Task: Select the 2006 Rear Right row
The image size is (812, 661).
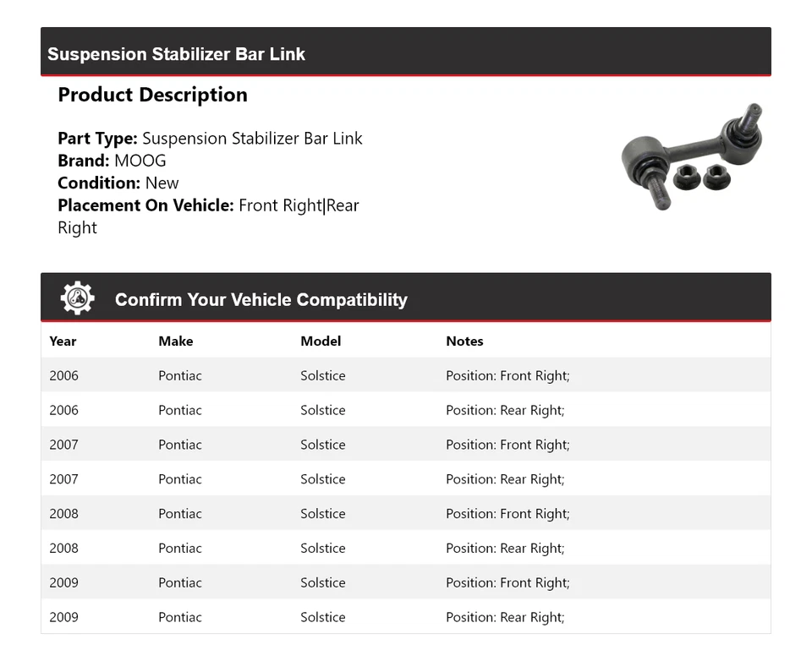Action: pyautogui.click(x=405, y=410)
